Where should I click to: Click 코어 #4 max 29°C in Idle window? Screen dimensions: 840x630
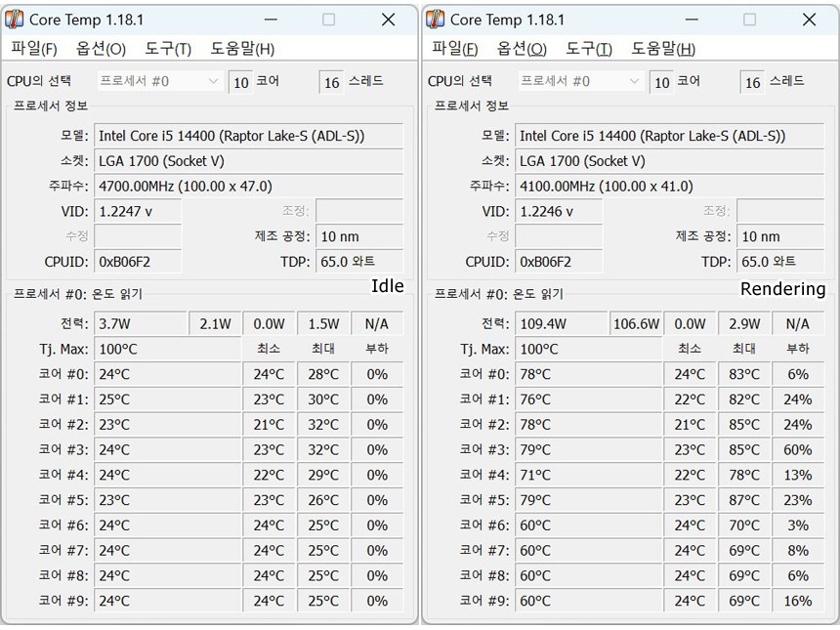point(323,475)
